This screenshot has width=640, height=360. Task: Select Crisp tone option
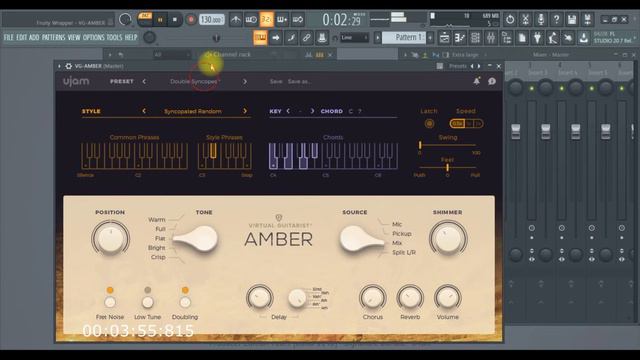tap(158, 257)
